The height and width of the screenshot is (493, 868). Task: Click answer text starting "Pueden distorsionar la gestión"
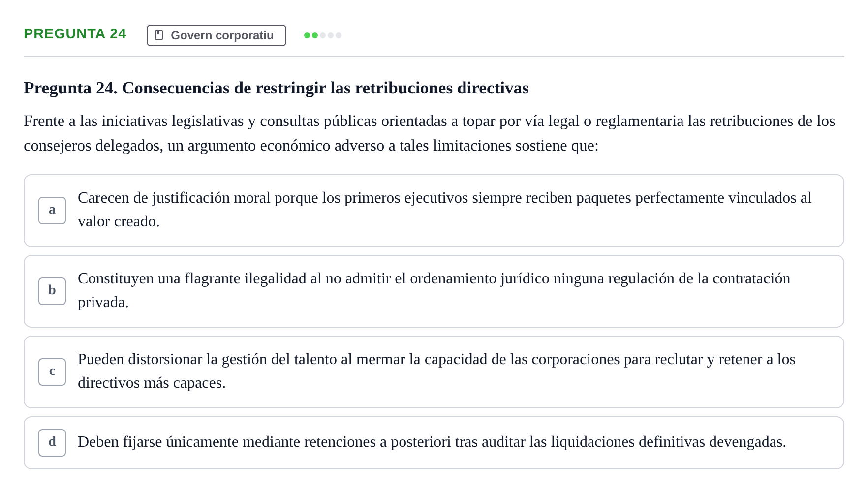[x=436, y=371]
